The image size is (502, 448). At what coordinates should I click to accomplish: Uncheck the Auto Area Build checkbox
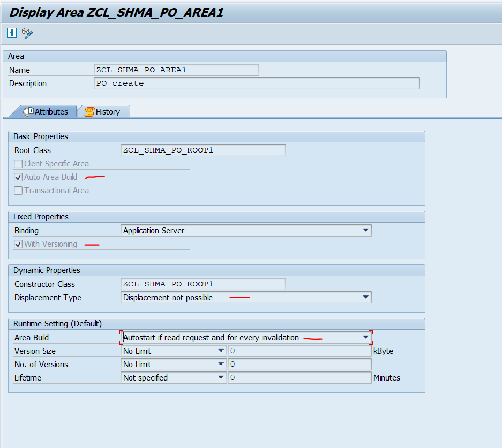(x=18, y=177)
